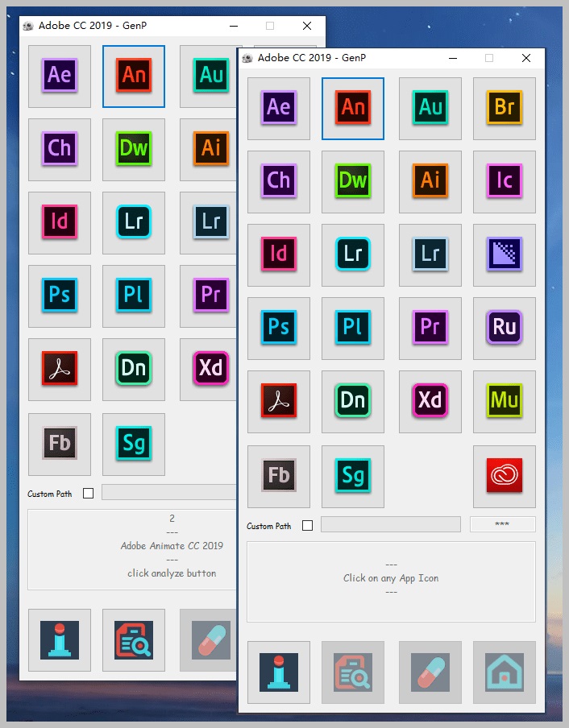Viewport: 569px width, 728px height.
Task: Select Adobe XD icon in front window
Action: 430,402
